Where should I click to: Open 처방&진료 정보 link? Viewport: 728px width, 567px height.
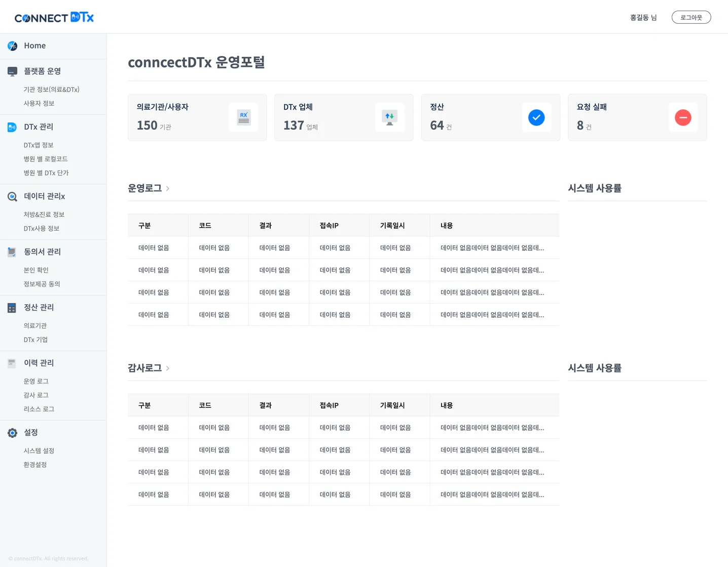pos(44,215)
